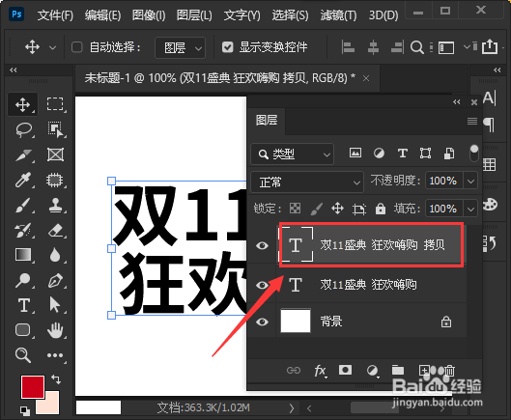Screen dimensions: 511x420
Task: Open the 不透明度 slider dropdown arrow
Action: (470, 181)
